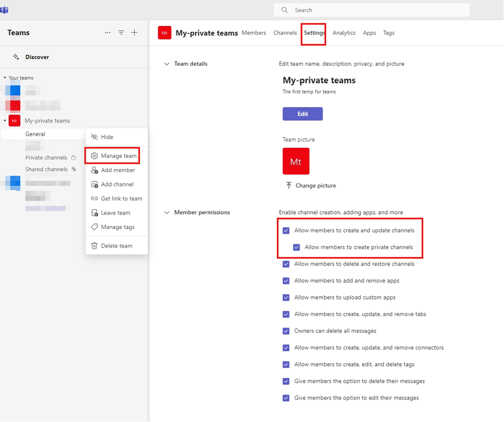Toggle Allow members to create, update, remove connectors
Screen dimensions: 504x422
coord(286,348)
